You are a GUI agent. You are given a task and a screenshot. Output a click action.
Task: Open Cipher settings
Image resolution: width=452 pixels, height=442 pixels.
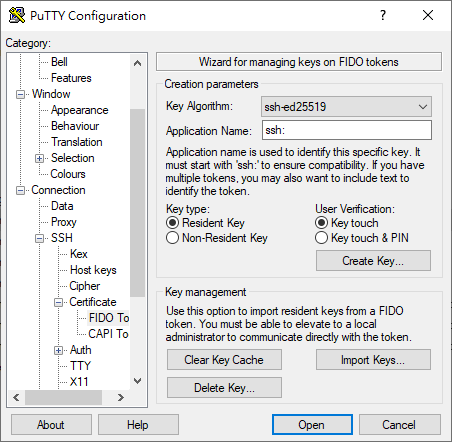85,286
